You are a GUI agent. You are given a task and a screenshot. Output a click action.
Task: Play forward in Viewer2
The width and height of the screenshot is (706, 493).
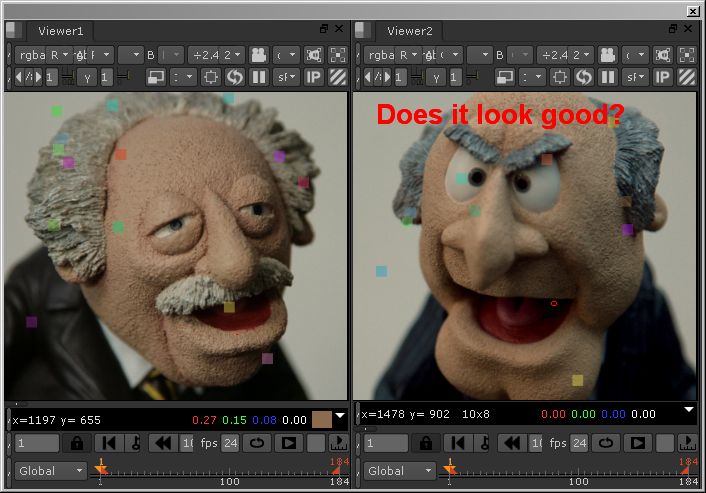(x=638, y=443)
